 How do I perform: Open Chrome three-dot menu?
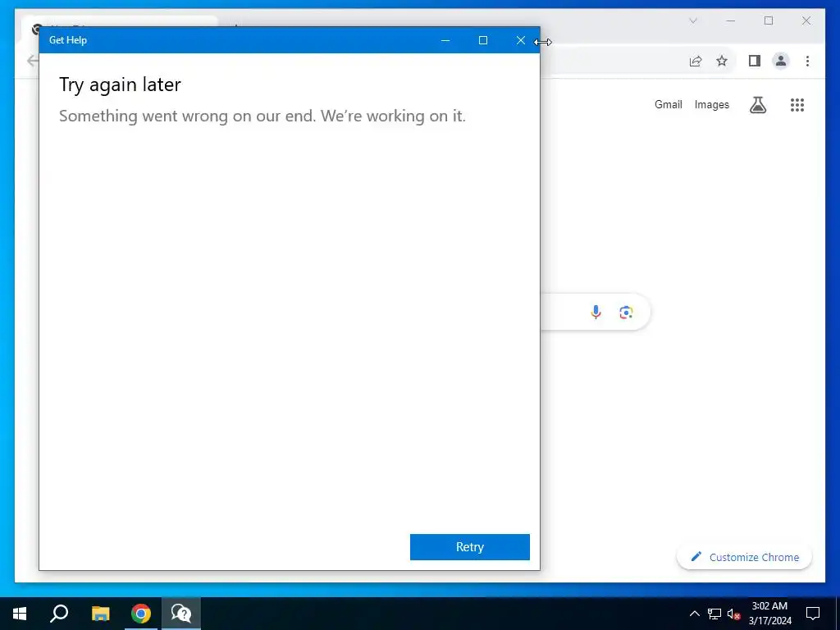click(x=807, y=61)
